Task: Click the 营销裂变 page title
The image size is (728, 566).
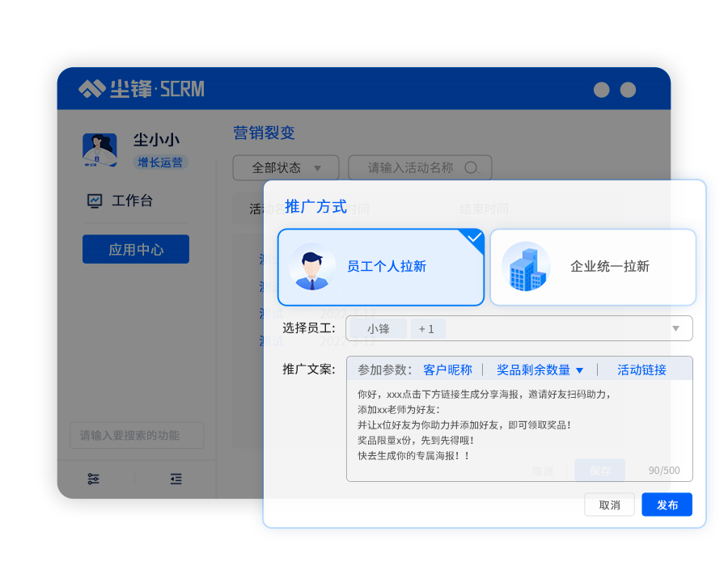Action: click(264, 133)
